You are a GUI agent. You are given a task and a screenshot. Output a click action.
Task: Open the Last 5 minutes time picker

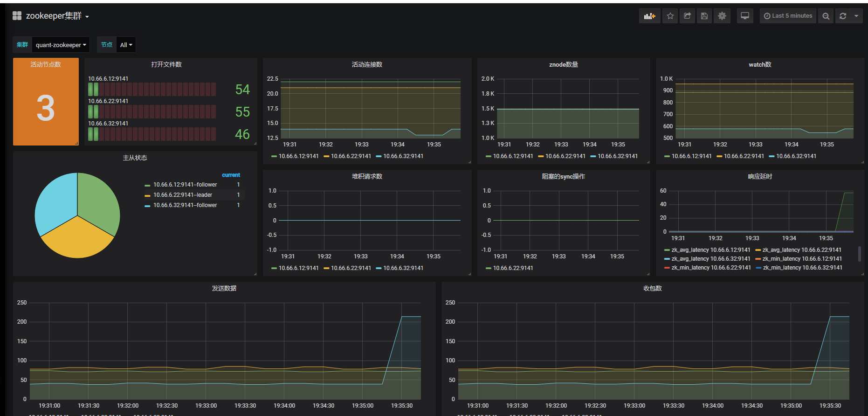[788, 16]
